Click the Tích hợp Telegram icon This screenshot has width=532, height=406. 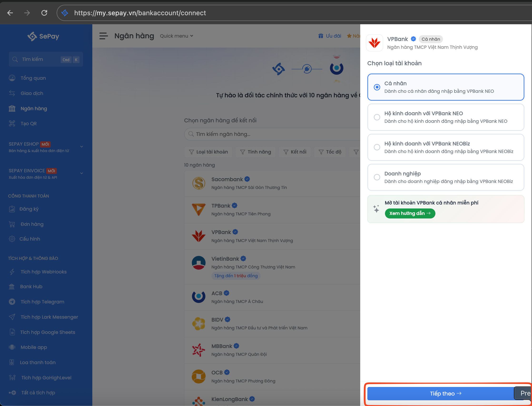(12, 302)
